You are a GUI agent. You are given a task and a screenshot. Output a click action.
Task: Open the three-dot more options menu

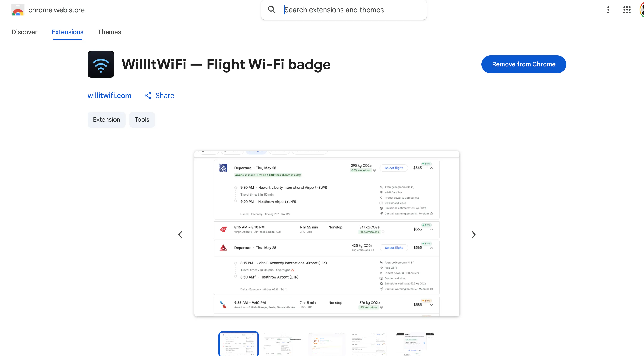point(608,10)
